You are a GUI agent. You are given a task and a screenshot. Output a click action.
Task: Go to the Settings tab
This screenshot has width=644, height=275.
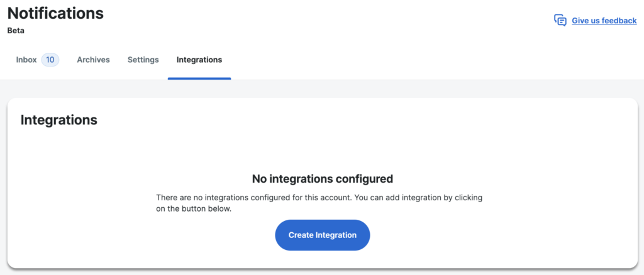pyautogui.click(x=143, y=60)
